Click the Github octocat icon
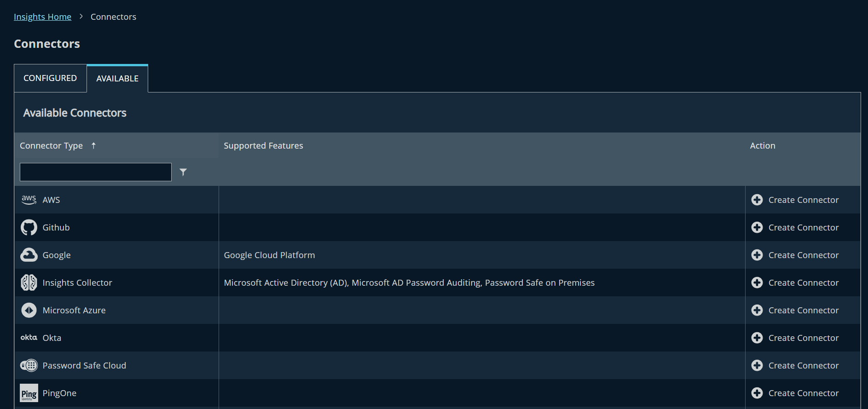The width and height of the screenshot is (868, 409). click(29, 227)
